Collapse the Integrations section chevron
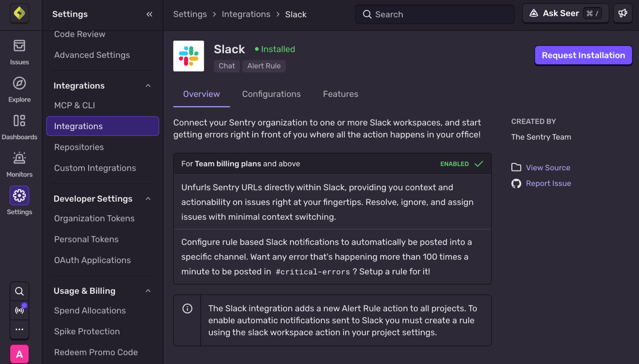639x364 pixels. 148,86
